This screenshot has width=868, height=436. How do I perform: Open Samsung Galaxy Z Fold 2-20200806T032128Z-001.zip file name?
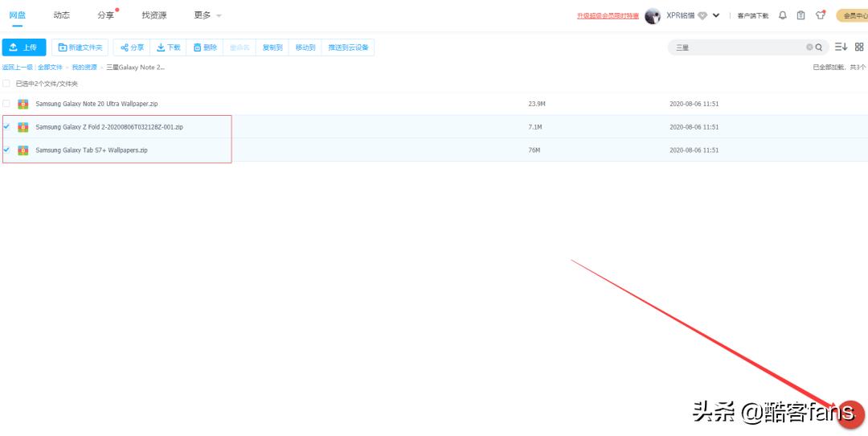[x=109, y=127]
